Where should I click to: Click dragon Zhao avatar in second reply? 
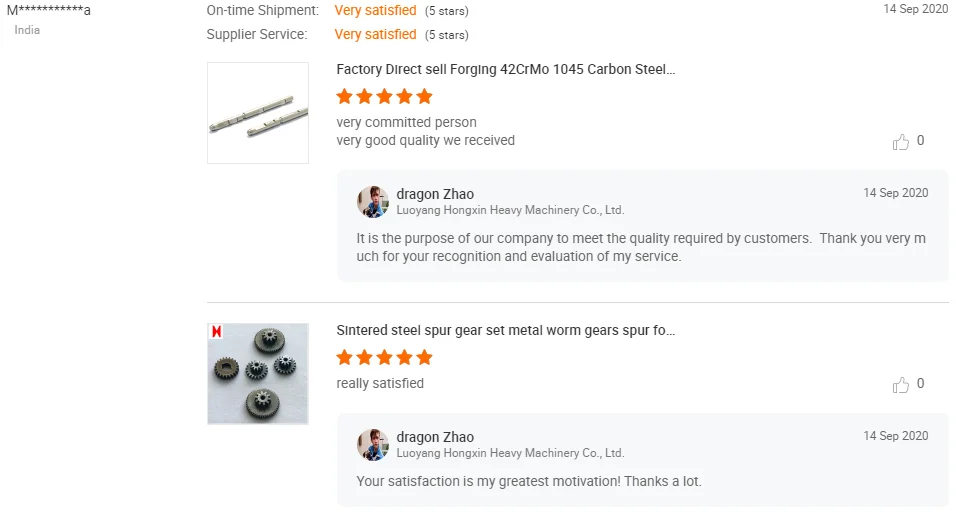coord(373,444)
